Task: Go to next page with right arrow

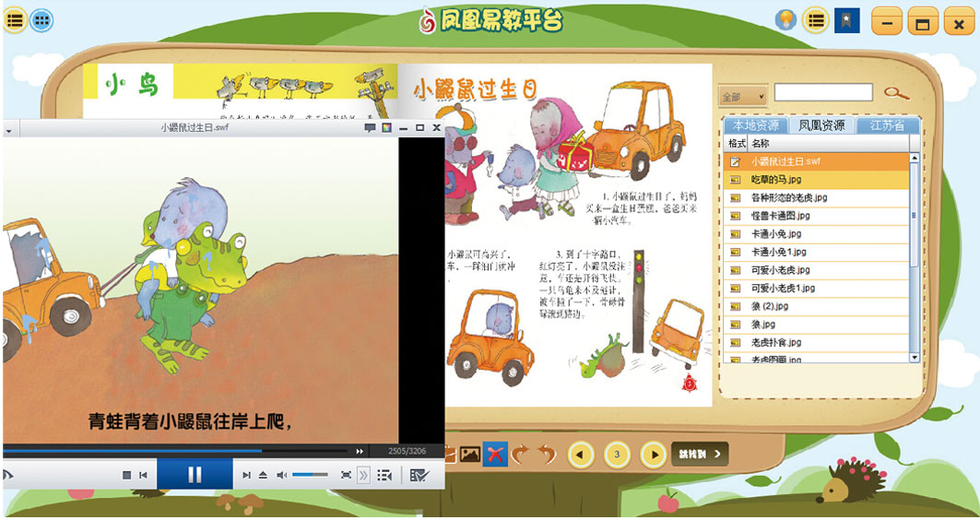Action: (654, 455)
